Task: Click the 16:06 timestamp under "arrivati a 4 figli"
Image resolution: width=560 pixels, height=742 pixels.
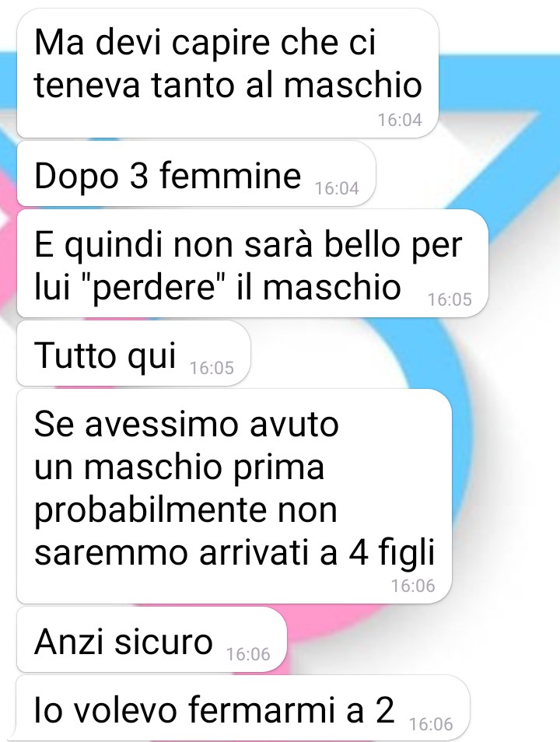Action: tap(413, 586)
